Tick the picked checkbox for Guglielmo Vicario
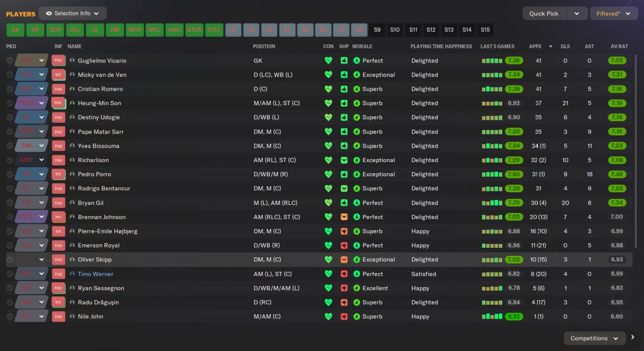Viewport: 644px width, 351px height. (10, 60)
